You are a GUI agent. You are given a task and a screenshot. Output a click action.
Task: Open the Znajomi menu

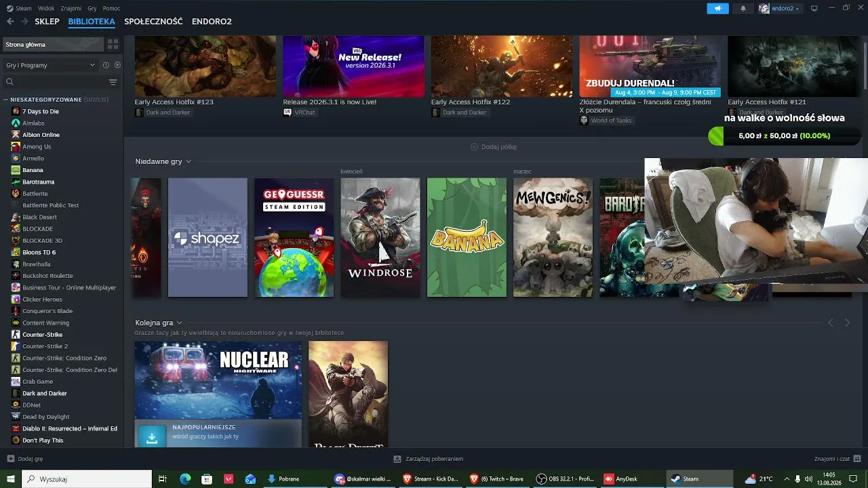(x=71, y=8)
